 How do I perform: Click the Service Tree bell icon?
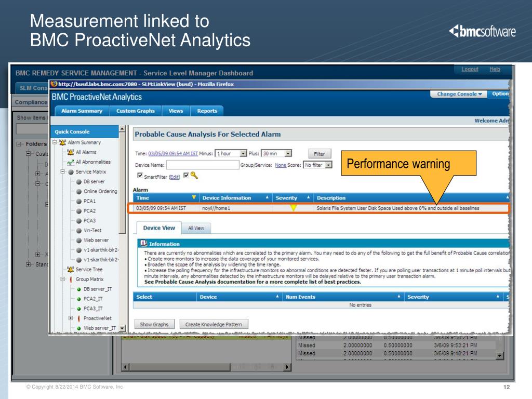[71, 270]
